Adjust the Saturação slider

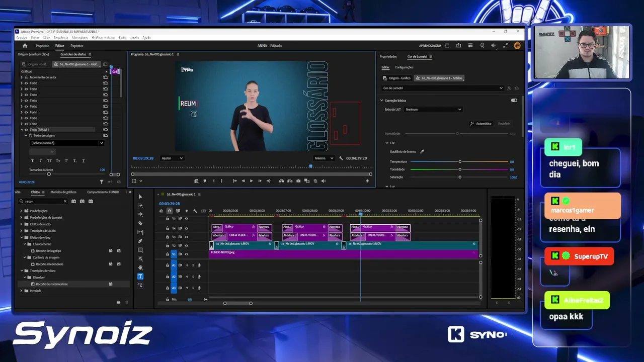tap(459, 177)
